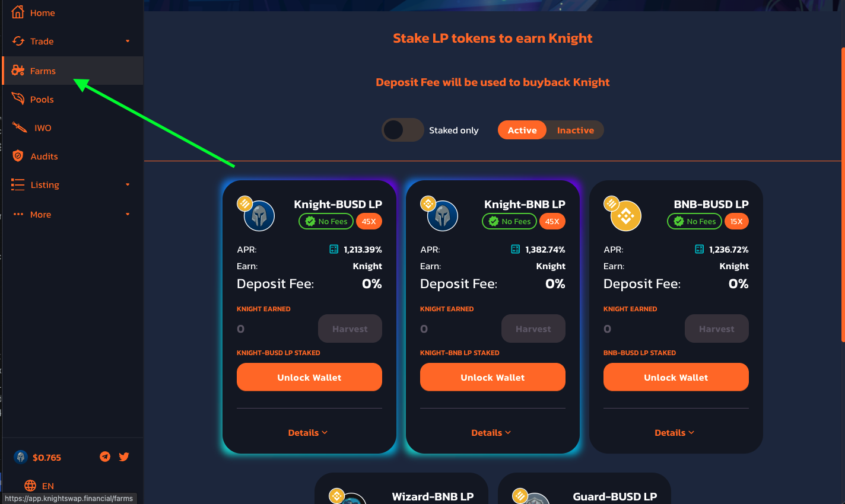Switch farm filter to Inactive

tap(575, 130)
